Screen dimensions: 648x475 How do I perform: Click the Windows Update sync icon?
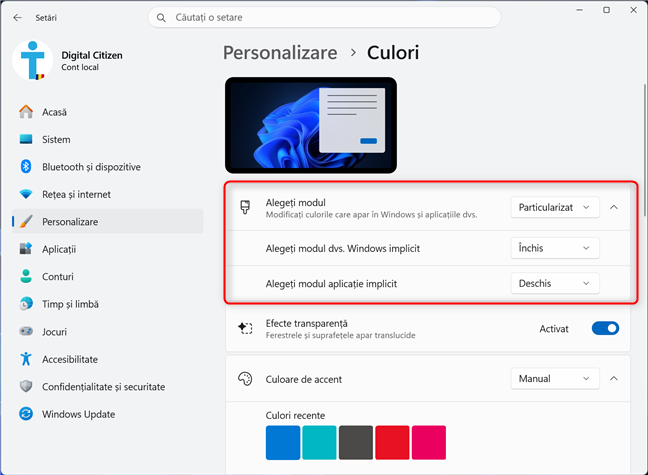pyautogui.click(x=26, y=414)
